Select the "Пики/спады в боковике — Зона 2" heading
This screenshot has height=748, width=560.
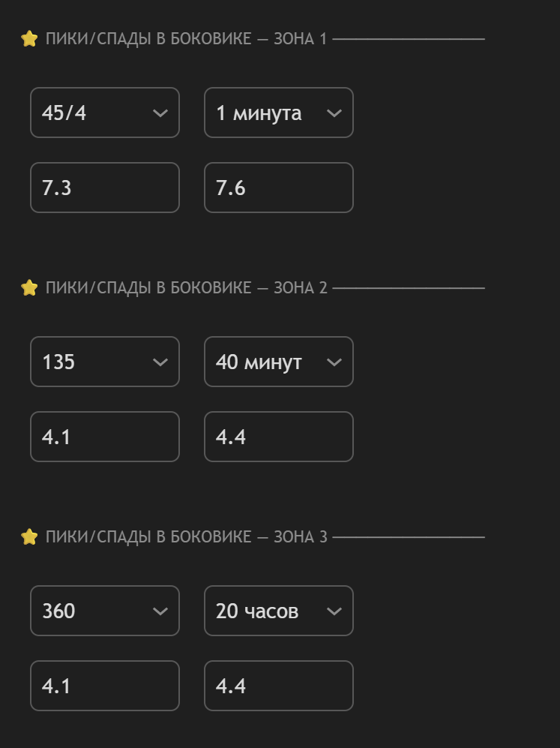186,288
